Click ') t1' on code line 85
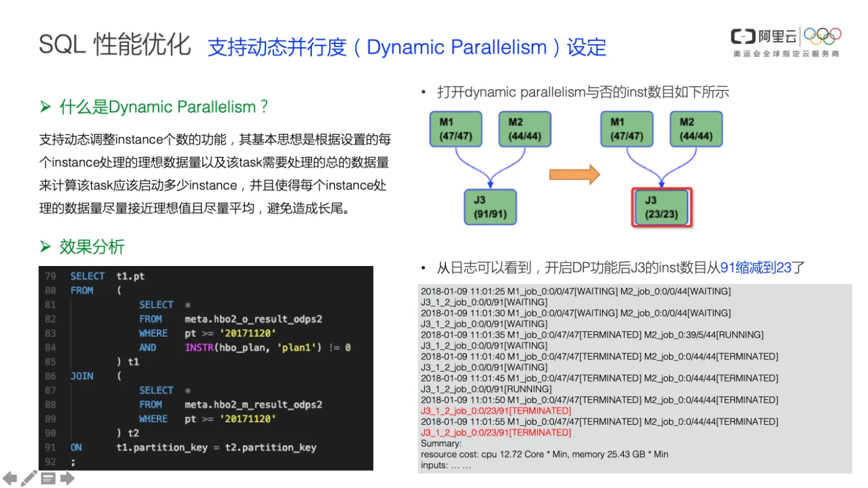868x488 pixels. click(x=128, y=362)
